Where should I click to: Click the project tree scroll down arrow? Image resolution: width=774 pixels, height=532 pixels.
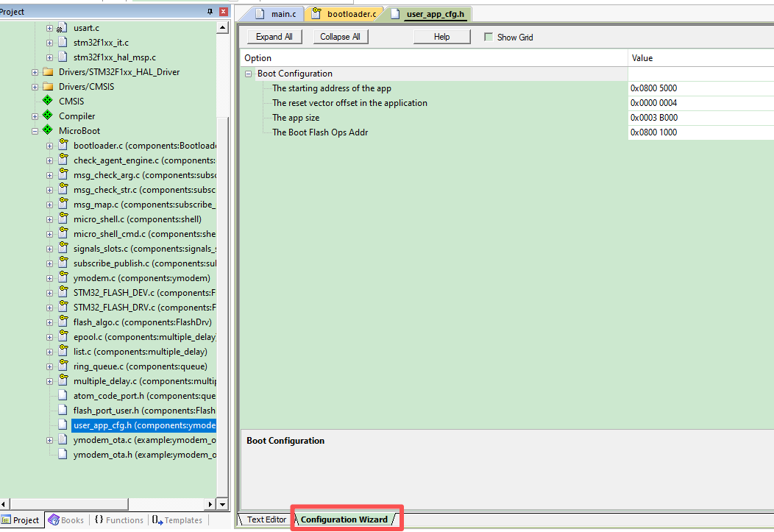pos(223,504)
